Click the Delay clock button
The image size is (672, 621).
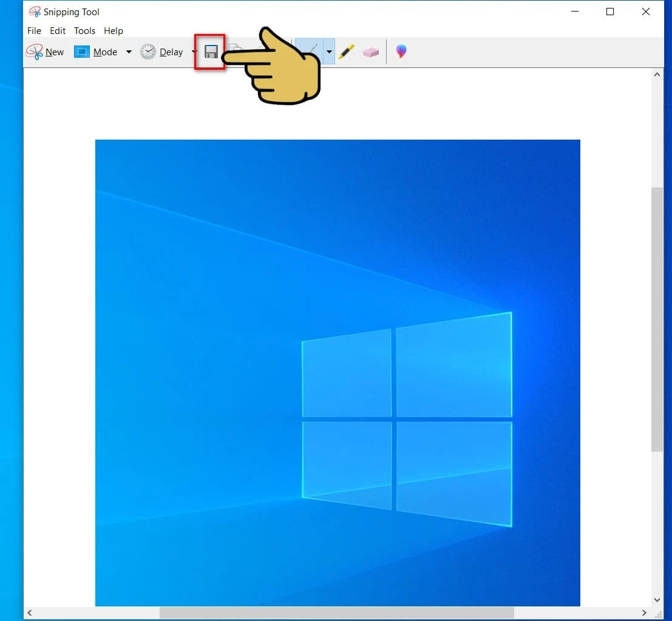(x=162, y=52)
